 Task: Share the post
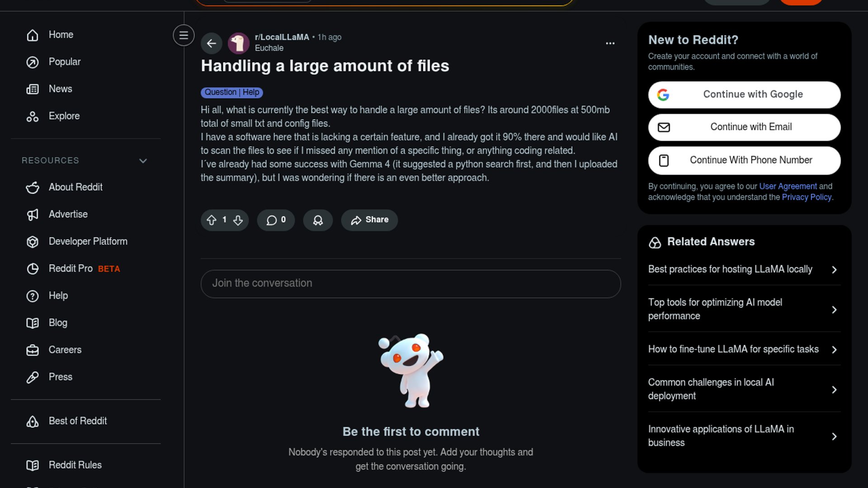click(x=369, y=220)
